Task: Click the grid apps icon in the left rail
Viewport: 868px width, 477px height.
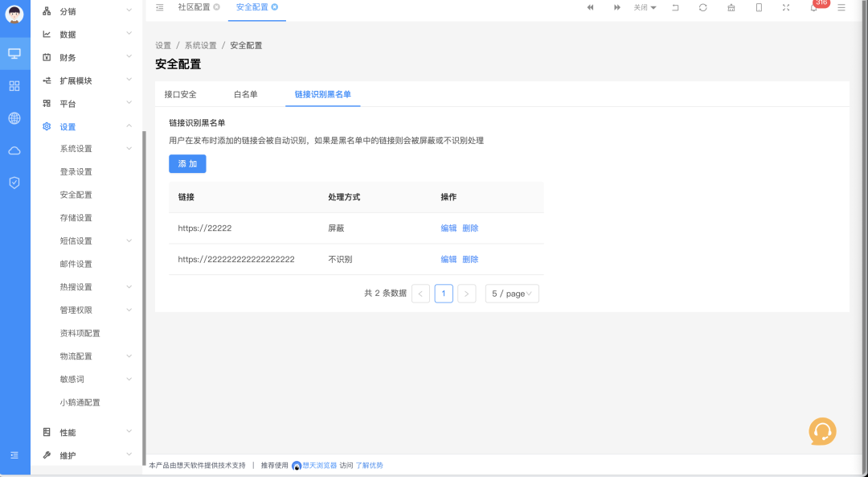Action: point(14,84)
